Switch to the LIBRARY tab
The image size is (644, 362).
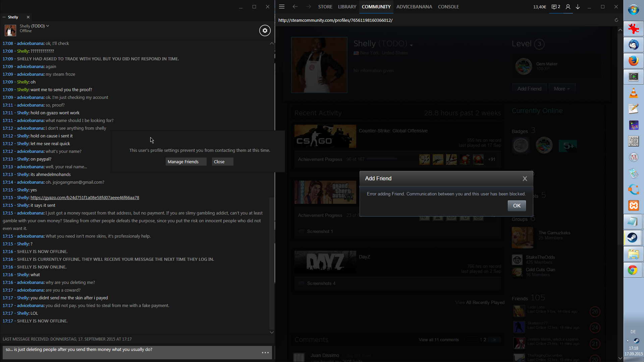click(x=347, y=7)
